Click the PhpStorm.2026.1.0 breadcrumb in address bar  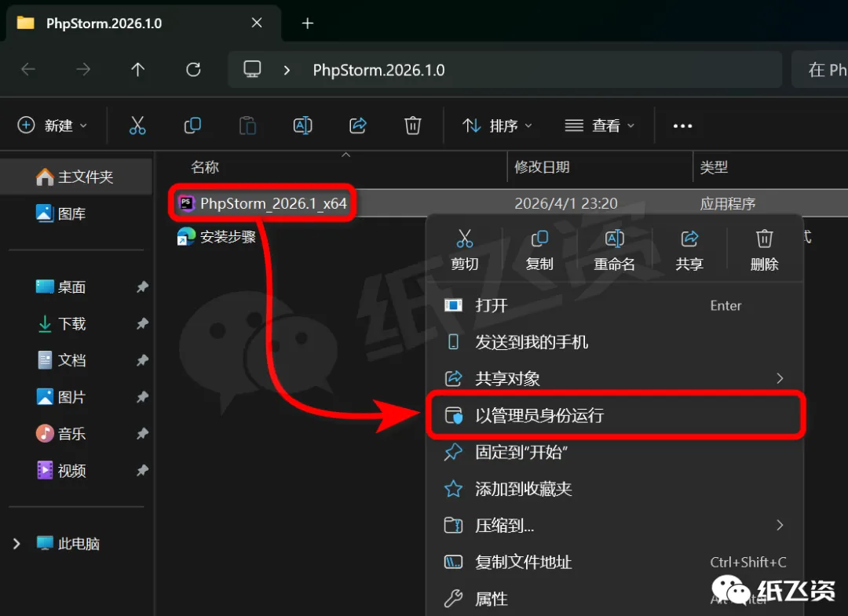(x=378, y=71)
